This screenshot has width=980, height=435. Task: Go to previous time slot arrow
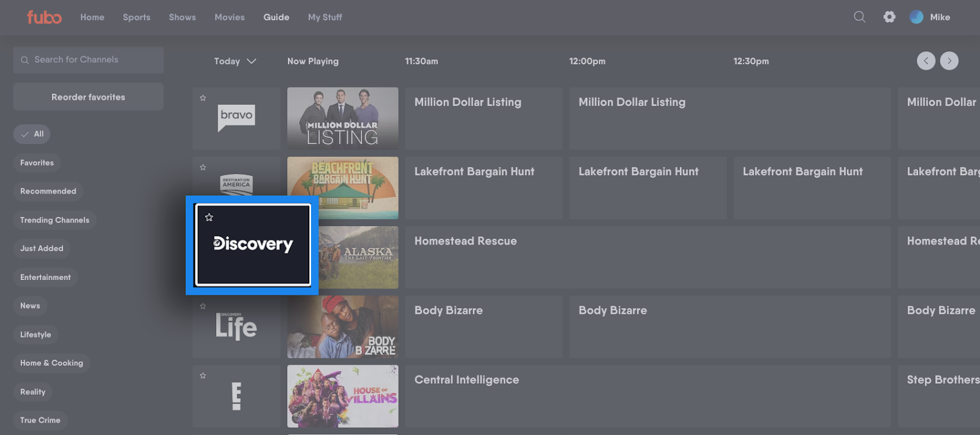[x=926, y=61]
